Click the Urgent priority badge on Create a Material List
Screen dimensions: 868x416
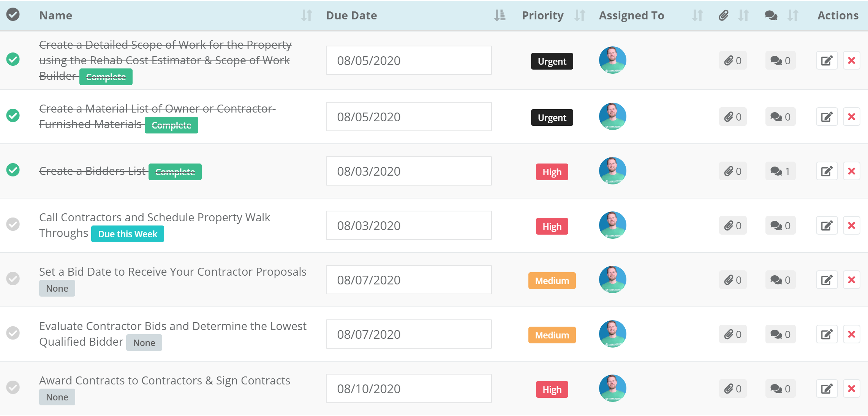552,117
